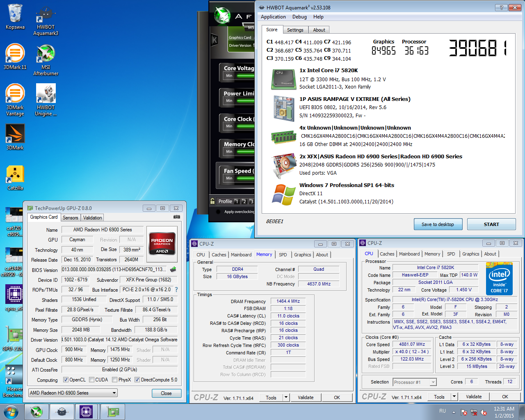Viewport: 525px width, 420px height.
Task: Click Save to desktop button
Action: 438,224
